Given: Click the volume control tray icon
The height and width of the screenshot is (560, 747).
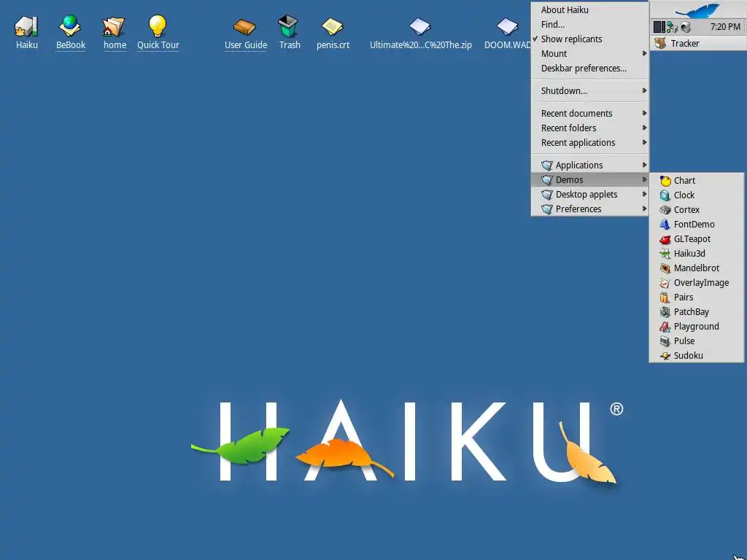Looking at the screenshot, I should coord(686,27).
